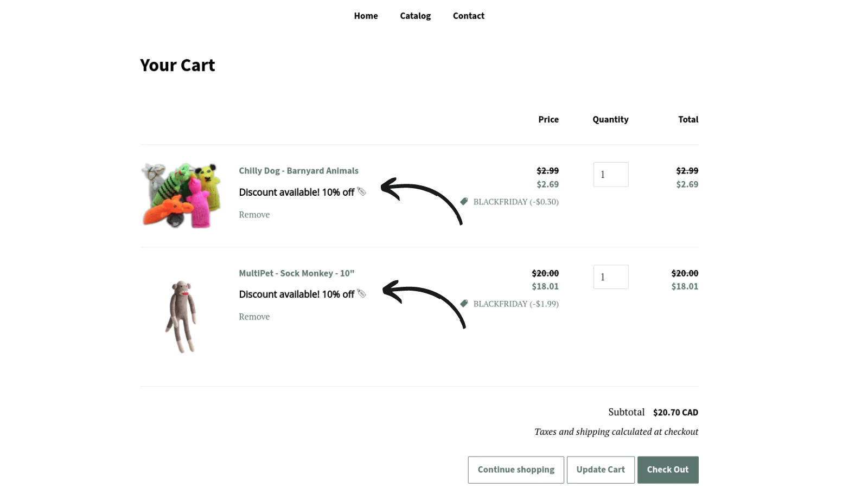Open Home menu item
This screenshot has height=488, width=868.
(x=366, y=16)
